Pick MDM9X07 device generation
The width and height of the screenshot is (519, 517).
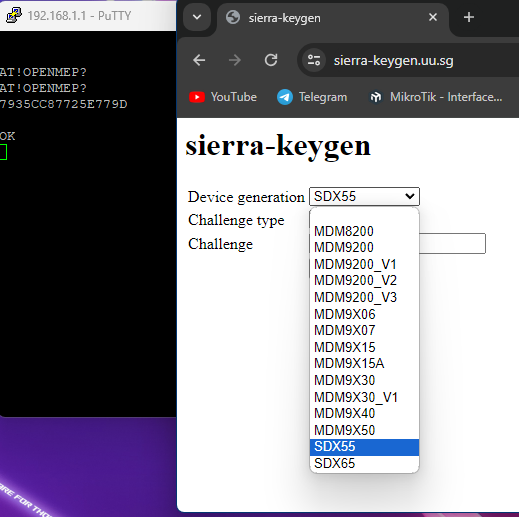364,330
